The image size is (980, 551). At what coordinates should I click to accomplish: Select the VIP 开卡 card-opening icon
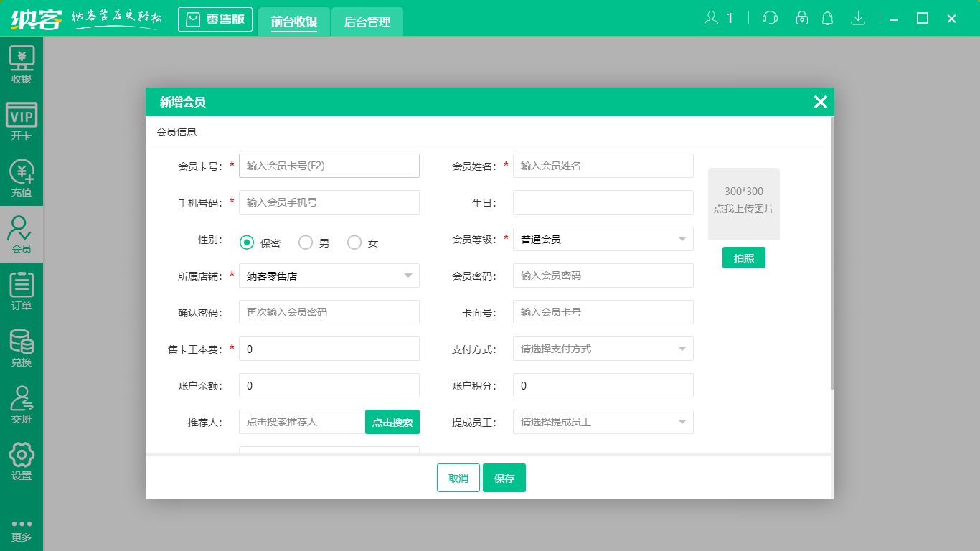22,121
